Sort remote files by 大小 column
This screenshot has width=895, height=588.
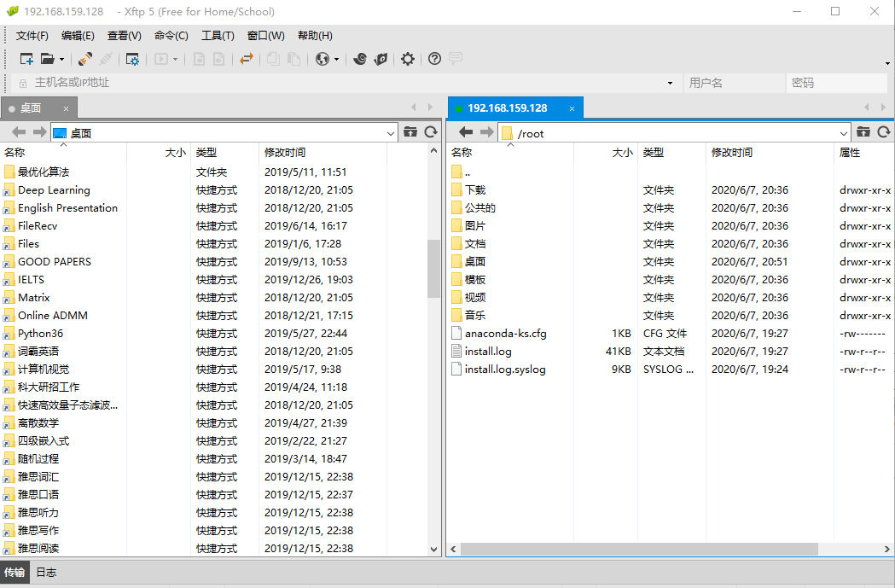click(606, 153)
